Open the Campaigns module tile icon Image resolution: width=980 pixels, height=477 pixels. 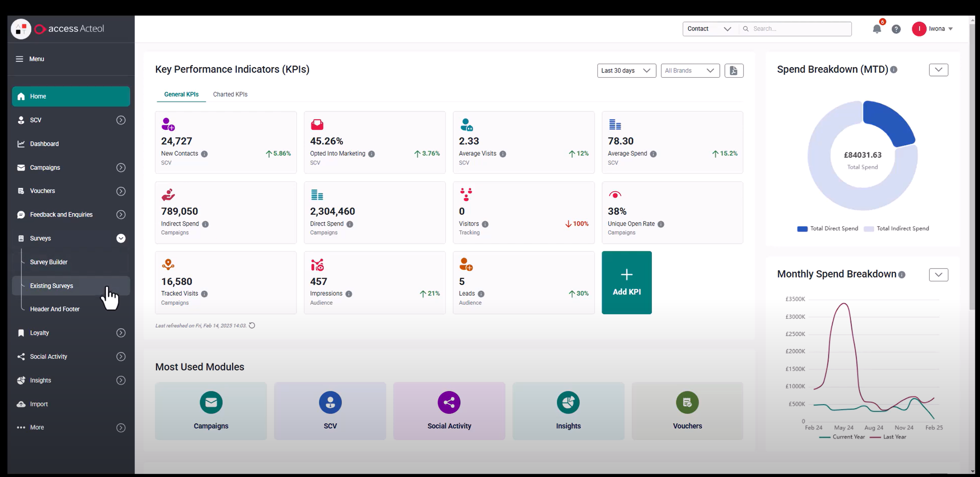[x=211, y=402]
